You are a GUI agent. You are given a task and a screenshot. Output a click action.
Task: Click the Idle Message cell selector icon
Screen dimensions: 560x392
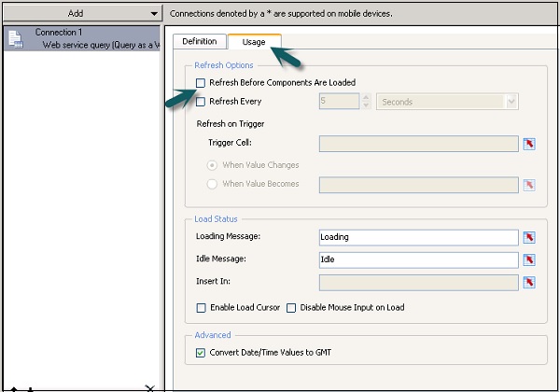tap(530, 259)
